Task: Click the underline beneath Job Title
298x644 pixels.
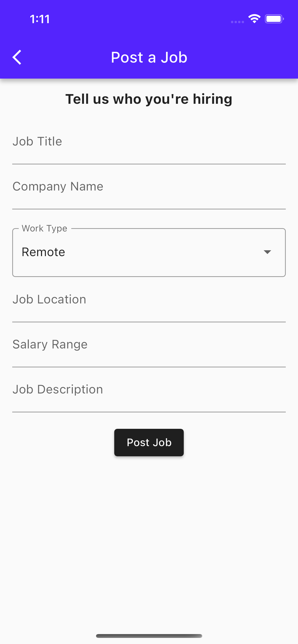Action: click(x=149, y=164)
